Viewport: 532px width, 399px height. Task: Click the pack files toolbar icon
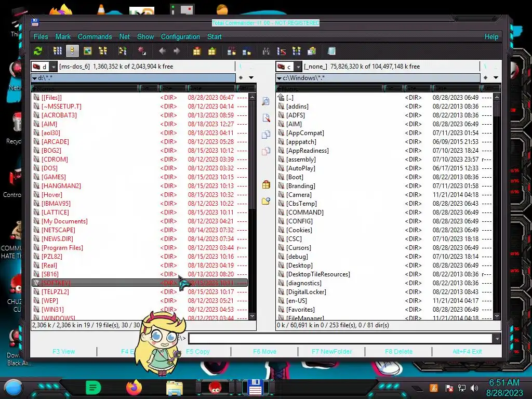[197, 51]
